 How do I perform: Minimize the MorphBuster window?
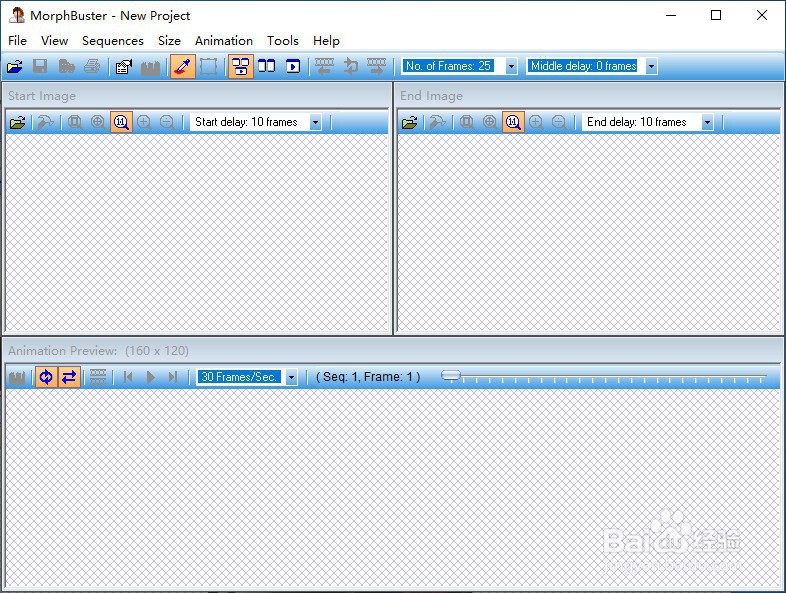(x=671, y=16)
